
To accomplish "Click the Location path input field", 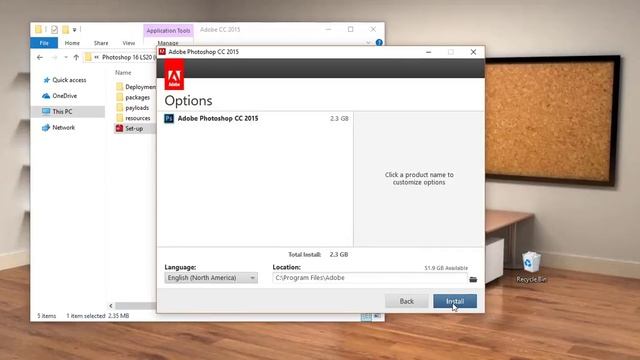I will [x=370, y=278].
